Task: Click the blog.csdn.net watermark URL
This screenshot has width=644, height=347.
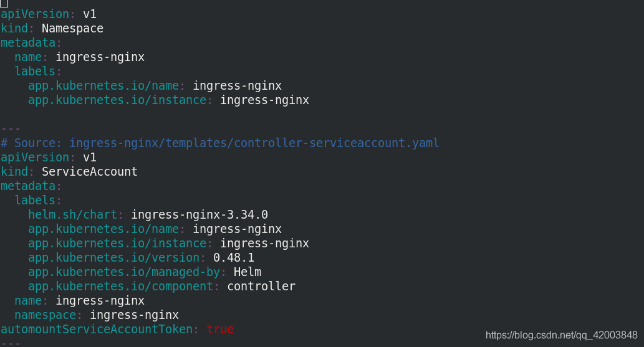Action: [562, 335]
